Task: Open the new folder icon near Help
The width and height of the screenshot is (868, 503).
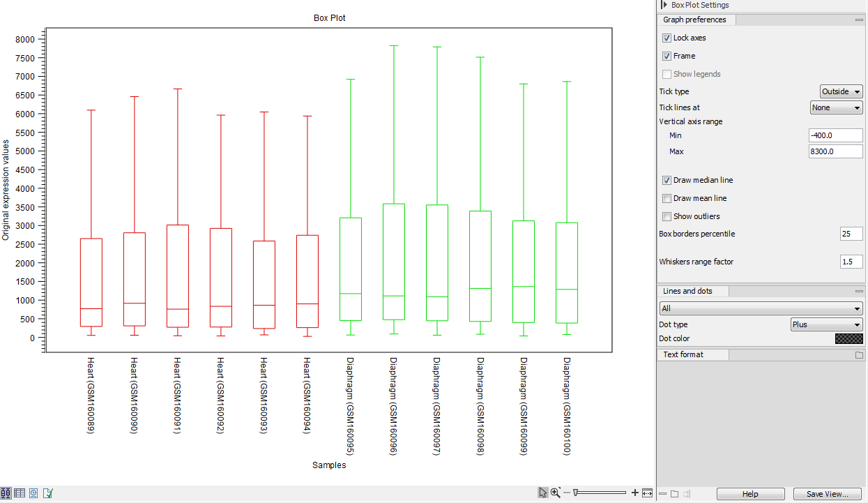Action: click(x=674, y=493)
